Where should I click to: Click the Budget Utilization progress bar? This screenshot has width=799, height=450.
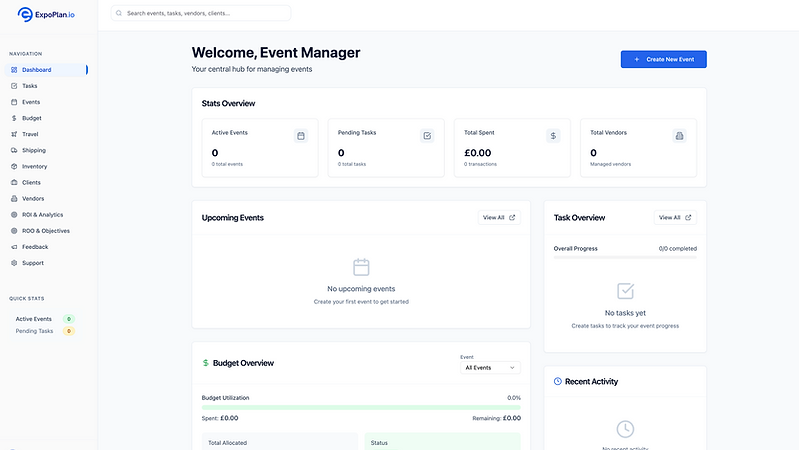(x=361, y=408)
